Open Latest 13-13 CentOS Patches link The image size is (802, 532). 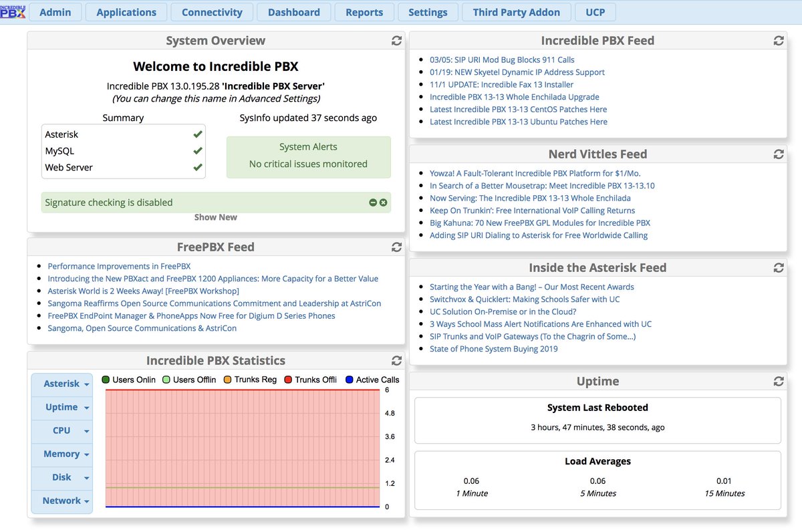click(519, 109)
